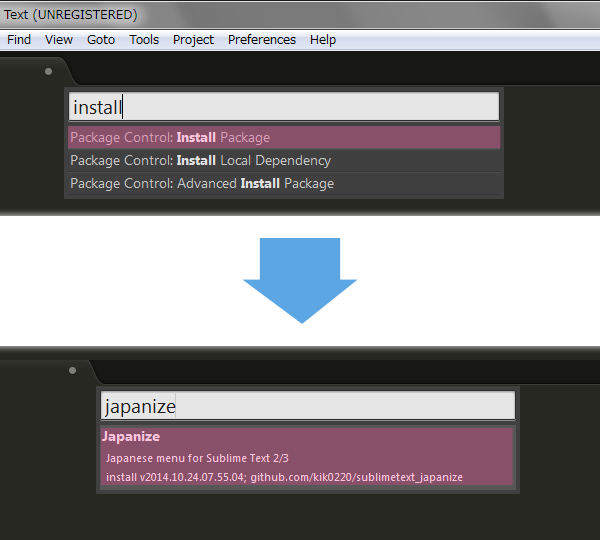Select "Package Control: Install Package"
The image size is (600, 540).
(x=284, y=137)
